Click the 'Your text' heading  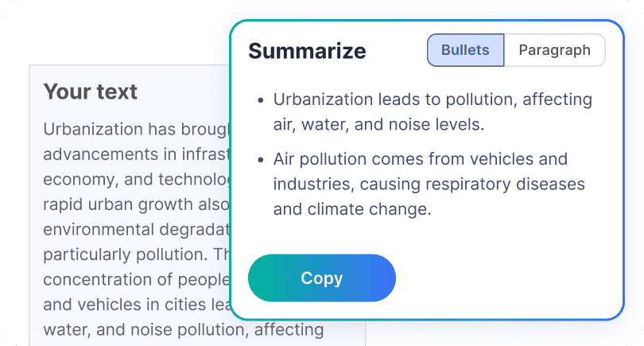pyautogui.click(x=91, y=91)
